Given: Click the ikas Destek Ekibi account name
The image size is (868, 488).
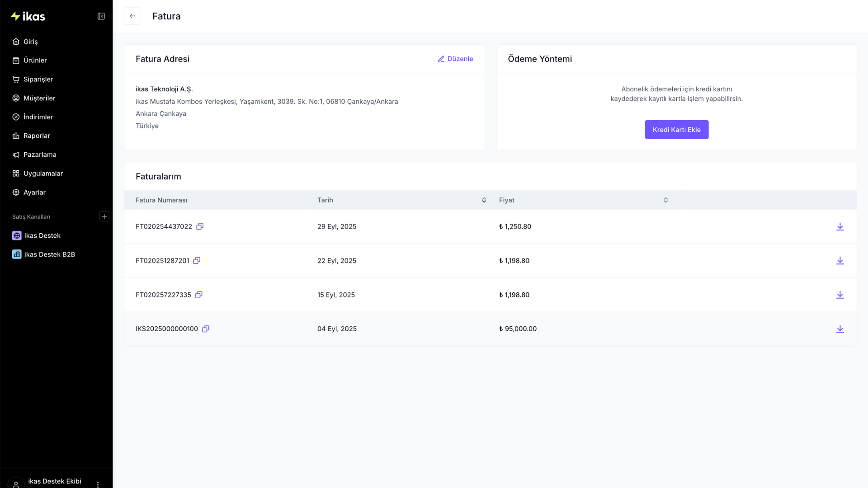Looking at the screenshot, I should coord(55,481).
